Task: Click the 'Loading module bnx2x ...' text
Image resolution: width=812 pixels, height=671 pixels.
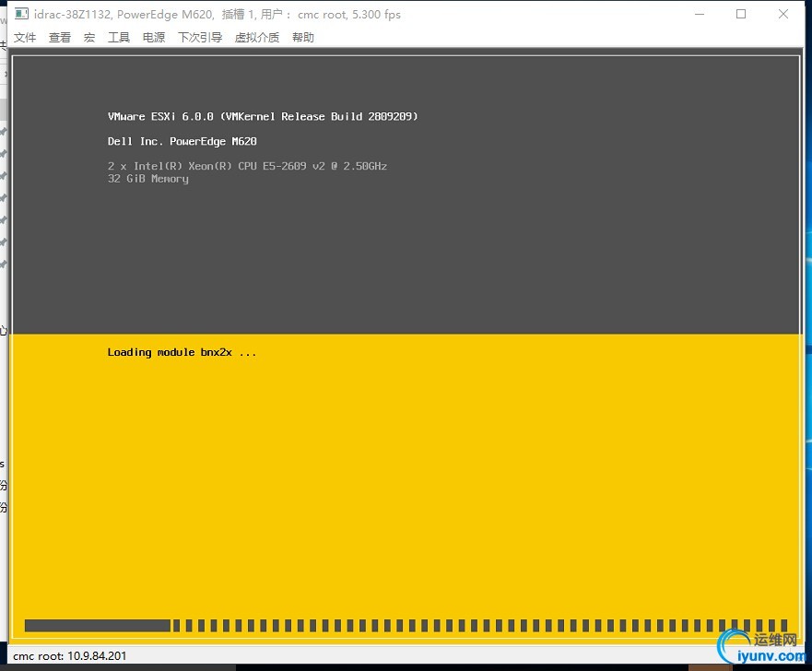Action: point(182,353)
